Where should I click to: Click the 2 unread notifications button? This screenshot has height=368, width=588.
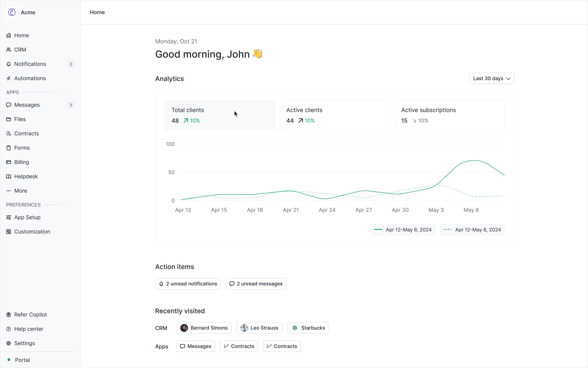(x=188, y=284)
